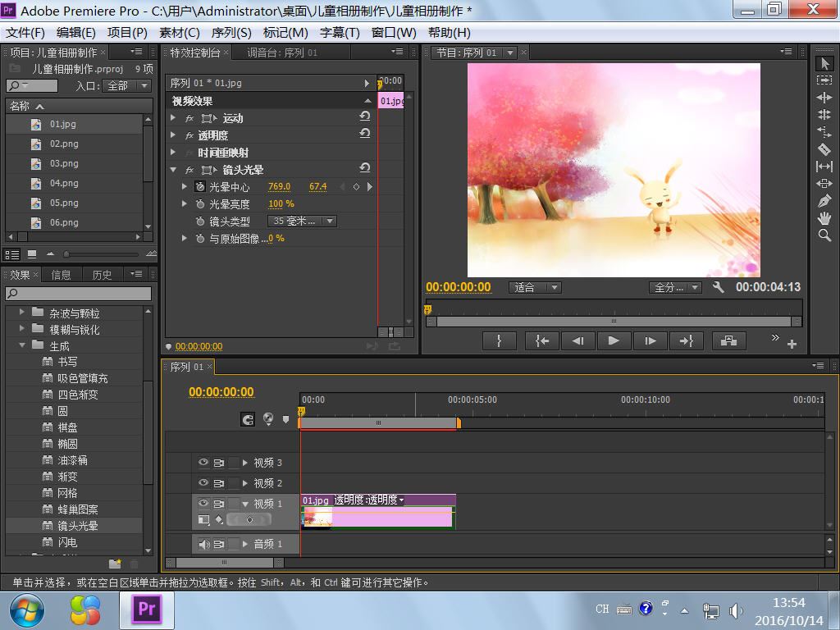Open the program monitor button editor plus
This screenshot has height=630, width=840.
coord(792,344)
